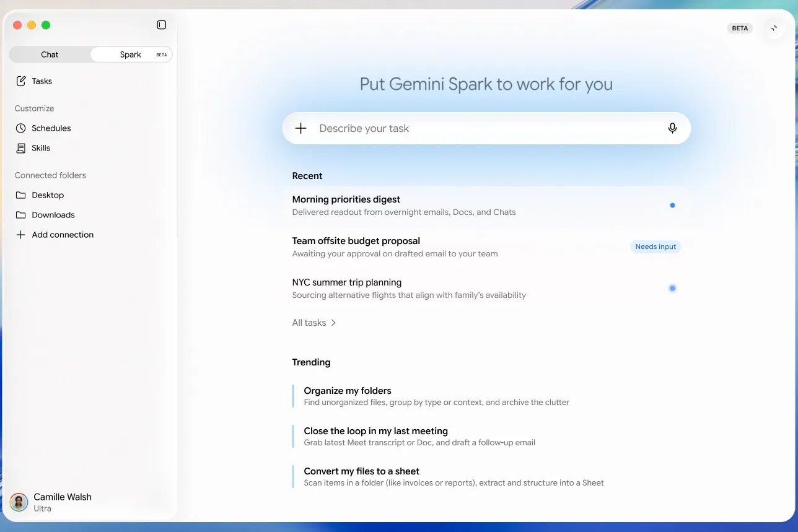
Task: Activate the microphone voice input
Action: pos(672,128)
